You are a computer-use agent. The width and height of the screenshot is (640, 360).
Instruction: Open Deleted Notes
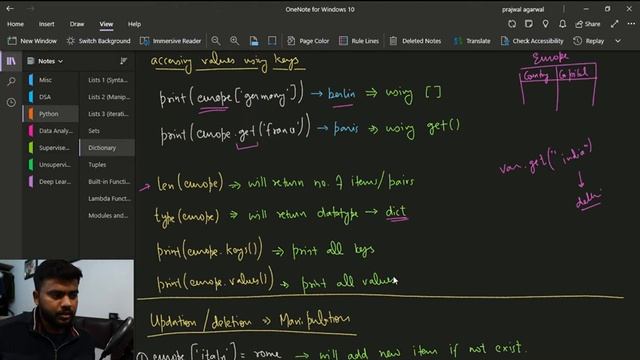(415, 41)
